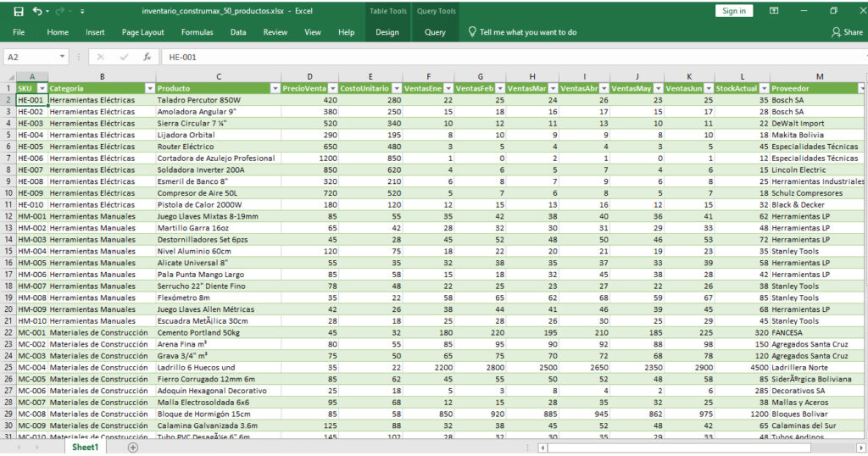Click the Tell me lightbulb search
868x456 pixels.
(x=522, y=32)
